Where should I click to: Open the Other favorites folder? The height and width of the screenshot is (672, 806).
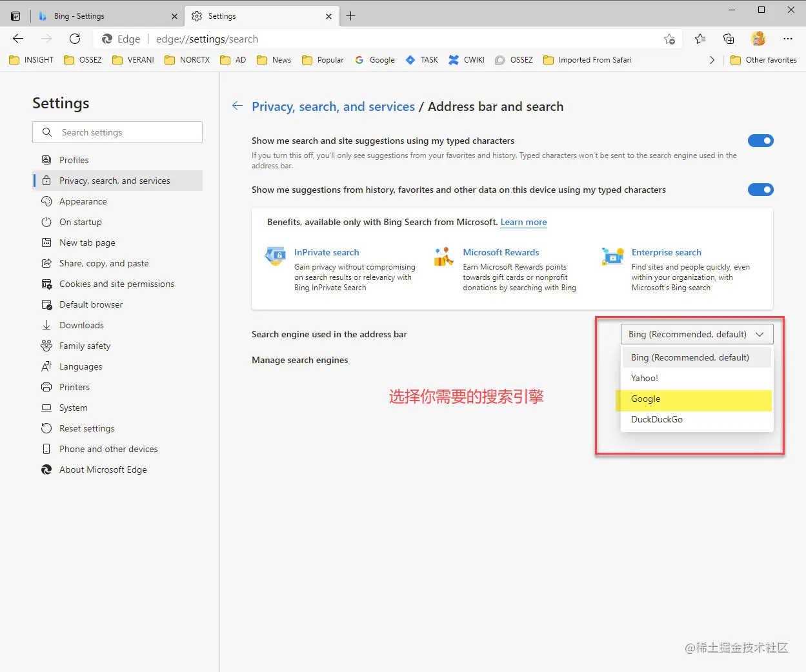pos(764,60)
